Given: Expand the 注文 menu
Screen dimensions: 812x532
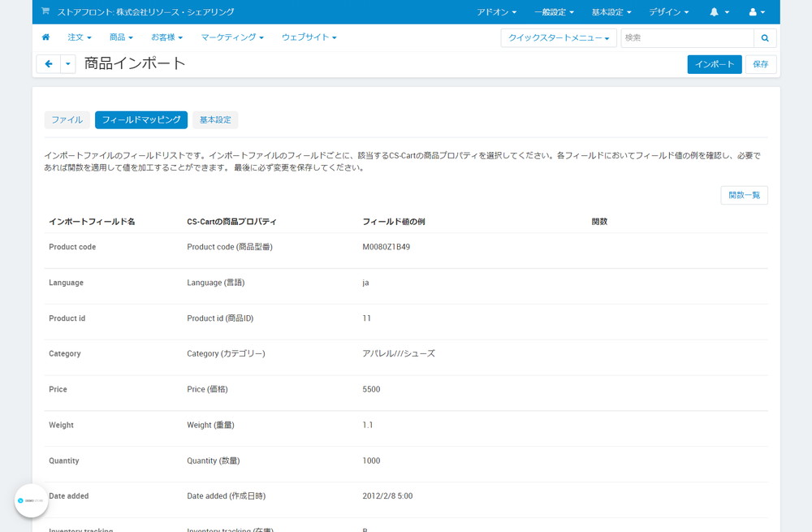Looking at the screenshot, I should click(x=80, y=37).
